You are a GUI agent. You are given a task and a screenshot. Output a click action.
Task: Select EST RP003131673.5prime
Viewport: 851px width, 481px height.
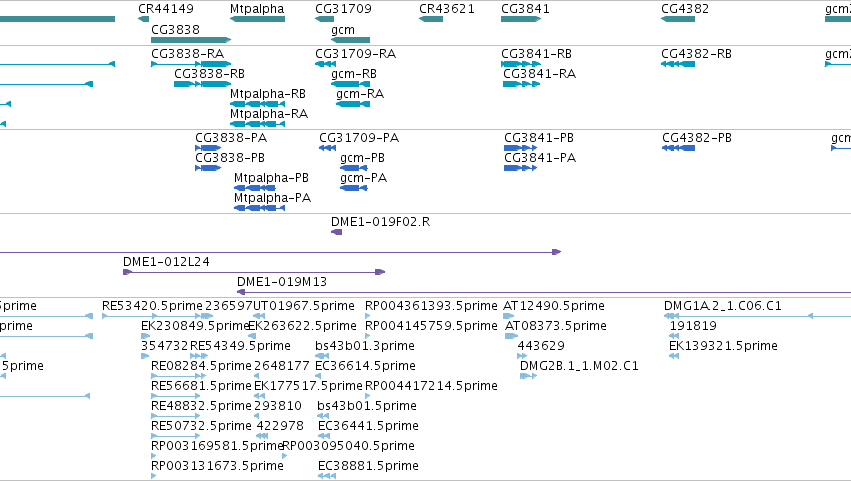(x=217, y=467)
